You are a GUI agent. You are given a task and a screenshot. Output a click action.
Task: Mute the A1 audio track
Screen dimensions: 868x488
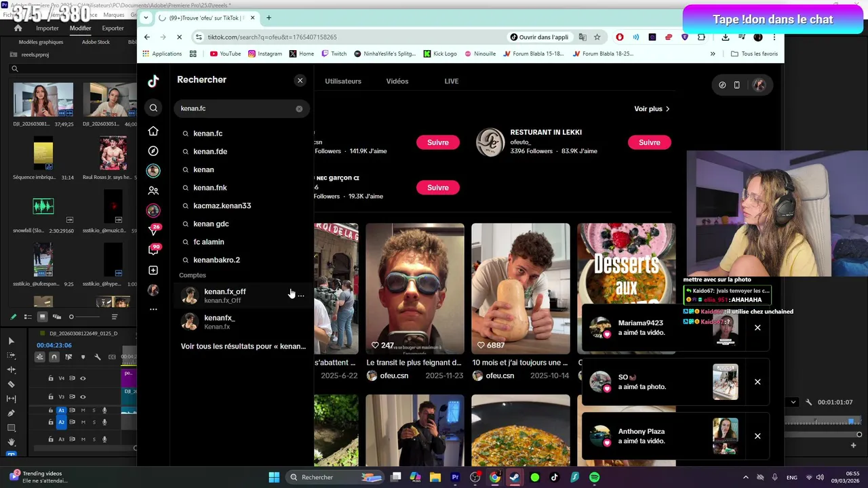pyautogui.click(x=83, y=411)
